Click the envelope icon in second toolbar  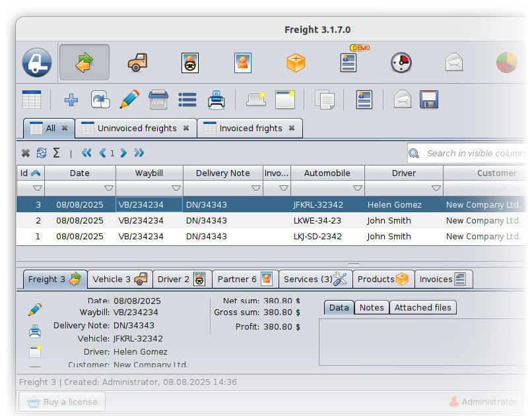[403, 100]
